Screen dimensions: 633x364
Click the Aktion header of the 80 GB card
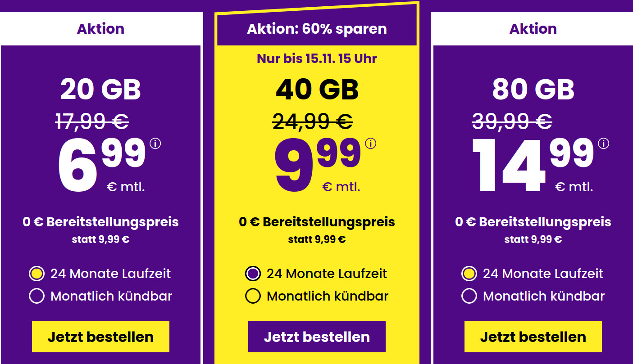(x=533, y=29)
